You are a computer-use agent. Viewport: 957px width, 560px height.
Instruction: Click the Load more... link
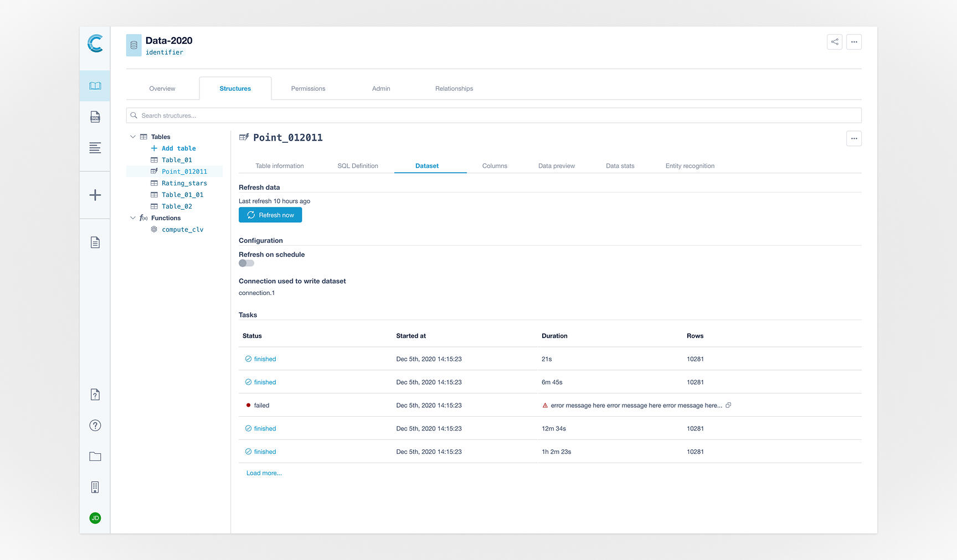pos(264,473)
